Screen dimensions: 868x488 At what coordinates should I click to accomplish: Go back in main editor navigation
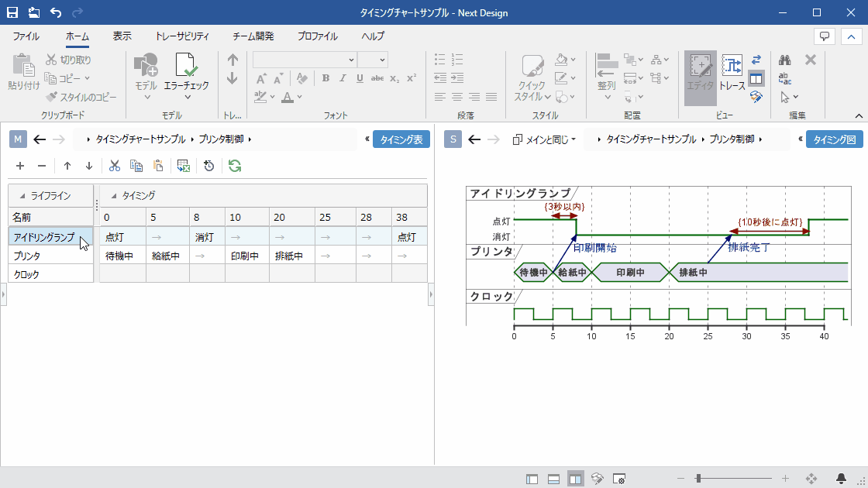pos(40,139)
